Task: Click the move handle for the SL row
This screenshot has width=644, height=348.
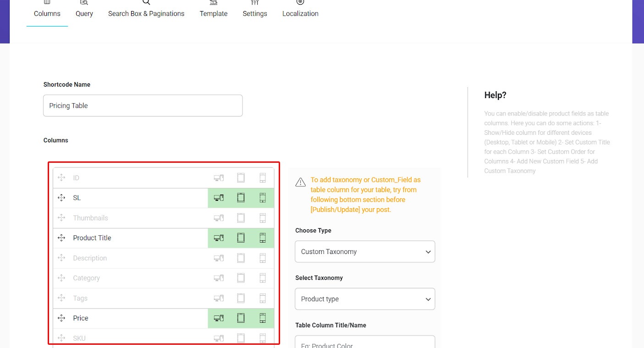Action: (x=61, y=198)
